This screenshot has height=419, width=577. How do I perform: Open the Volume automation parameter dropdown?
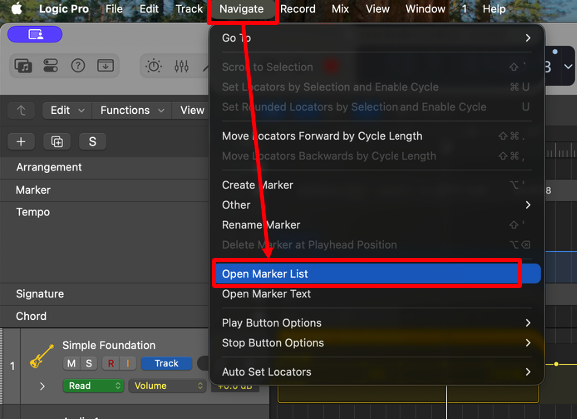(x=167, y=386)
